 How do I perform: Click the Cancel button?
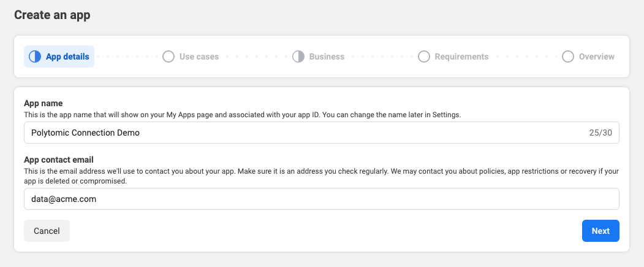(x=47, y=231)
